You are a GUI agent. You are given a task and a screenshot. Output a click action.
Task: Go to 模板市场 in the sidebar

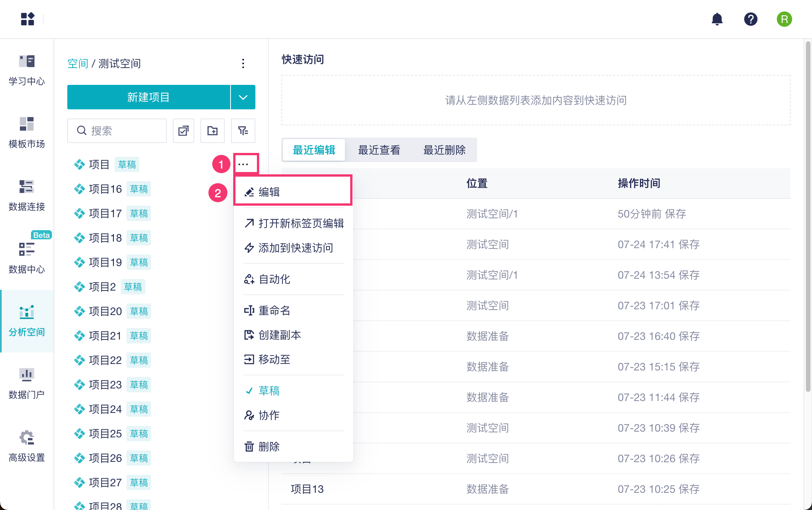27,132
